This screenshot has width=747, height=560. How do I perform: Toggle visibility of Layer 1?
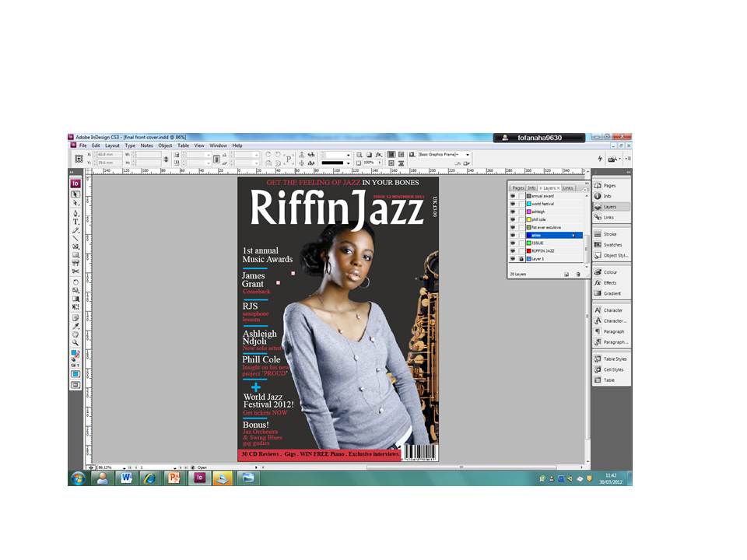click(x=513, y=258)
